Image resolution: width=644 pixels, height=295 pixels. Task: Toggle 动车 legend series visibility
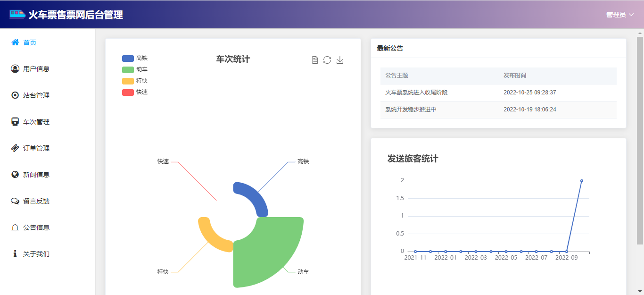click(135, 69)
